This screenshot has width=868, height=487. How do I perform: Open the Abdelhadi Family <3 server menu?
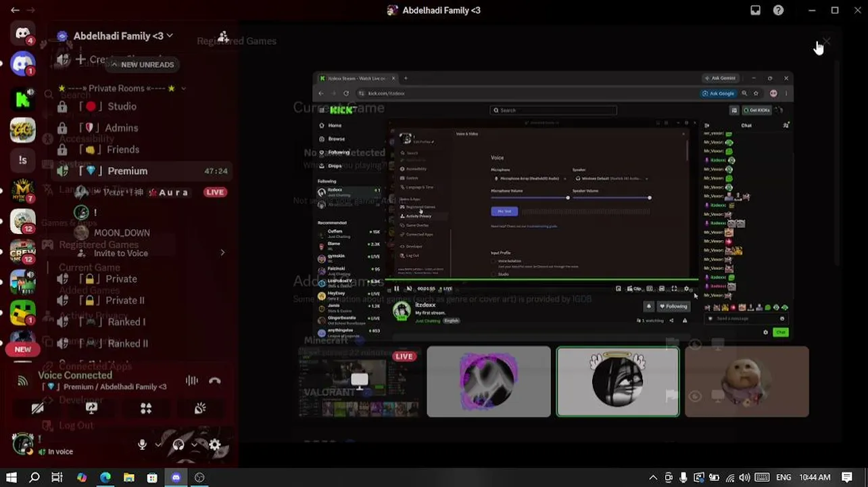pyautogui.click(x=122, y=36)
